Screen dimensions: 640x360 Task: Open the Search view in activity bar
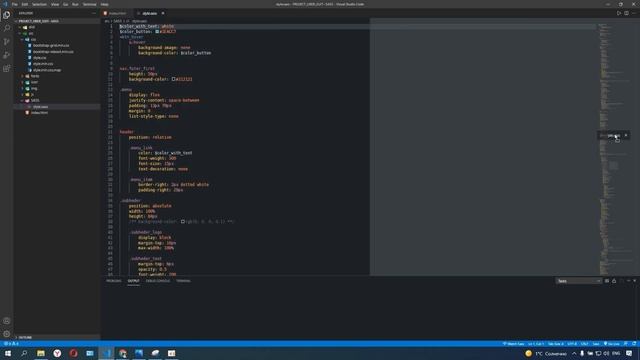pos(7,28)
